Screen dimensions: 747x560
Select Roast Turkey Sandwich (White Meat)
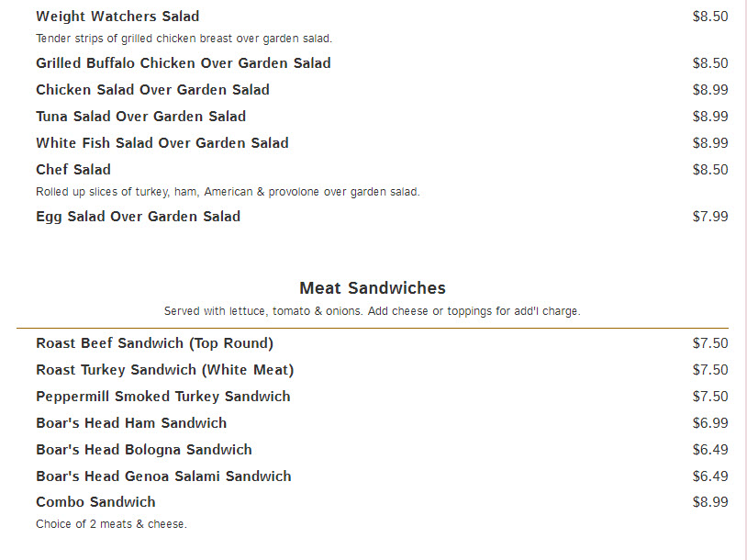coord(165,370)
